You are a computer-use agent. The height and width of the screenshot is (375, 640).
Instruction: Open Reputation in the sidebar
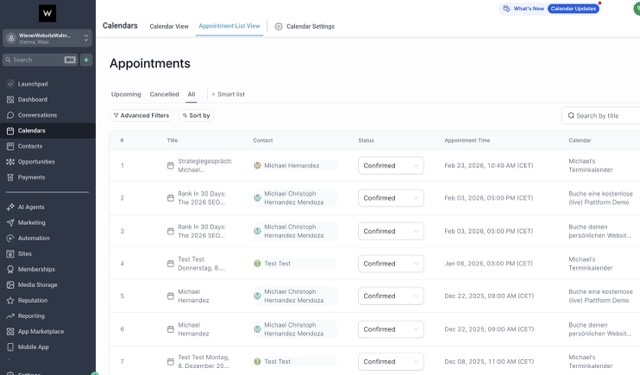point(33,300)
